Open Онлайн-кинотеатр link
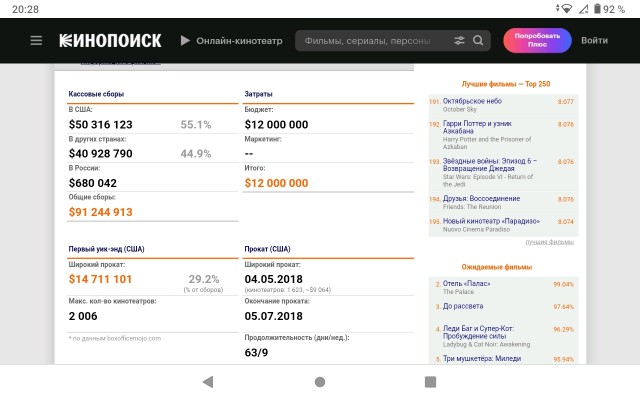This screenshot has height=400, width=640. pyautogui.click(x=239, y=41)
